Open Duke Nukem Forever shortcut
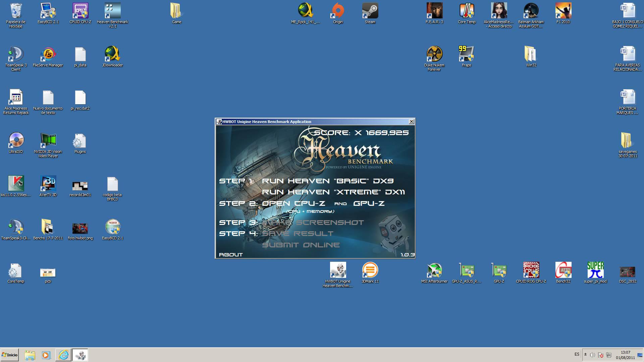 pos(434,58)
